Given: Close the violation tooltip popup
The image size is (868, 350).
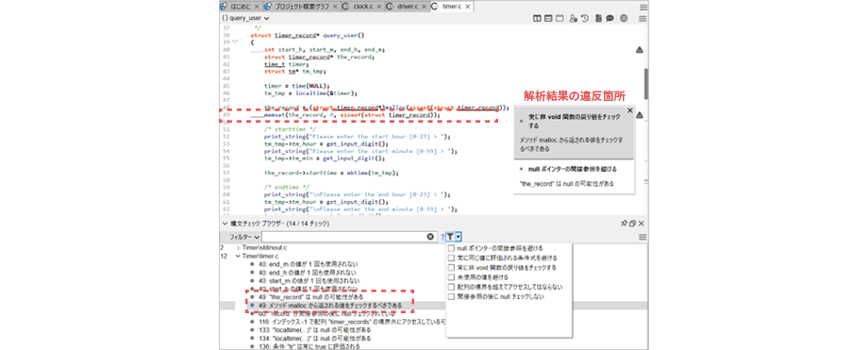Looking at the screenshot, I should pyautogui.click(x=629, y=110).
